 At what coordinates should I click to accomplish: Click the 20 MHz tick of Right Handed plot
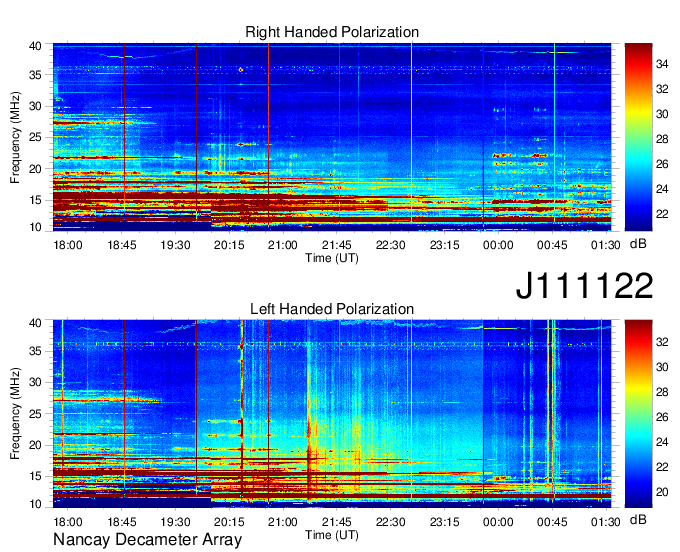tap(35, 169)
